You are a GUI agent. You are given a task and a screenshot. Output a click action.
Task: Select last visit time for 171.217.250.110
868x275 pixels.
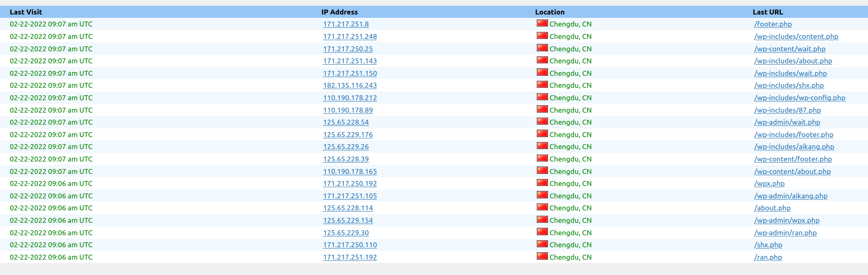pos(51,245)
